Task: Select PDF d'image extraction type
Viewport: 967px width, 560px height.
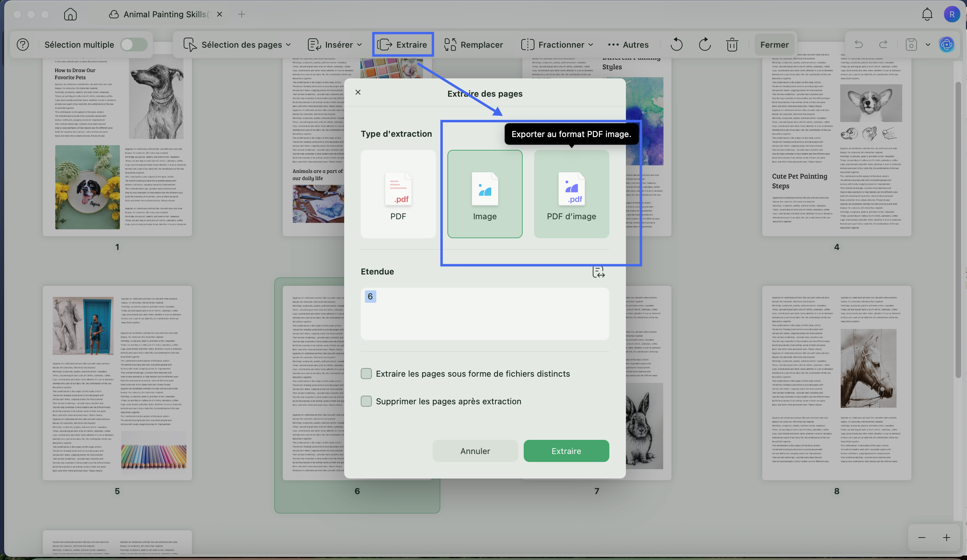Action: pyautogui.click(x=571, y=194)
